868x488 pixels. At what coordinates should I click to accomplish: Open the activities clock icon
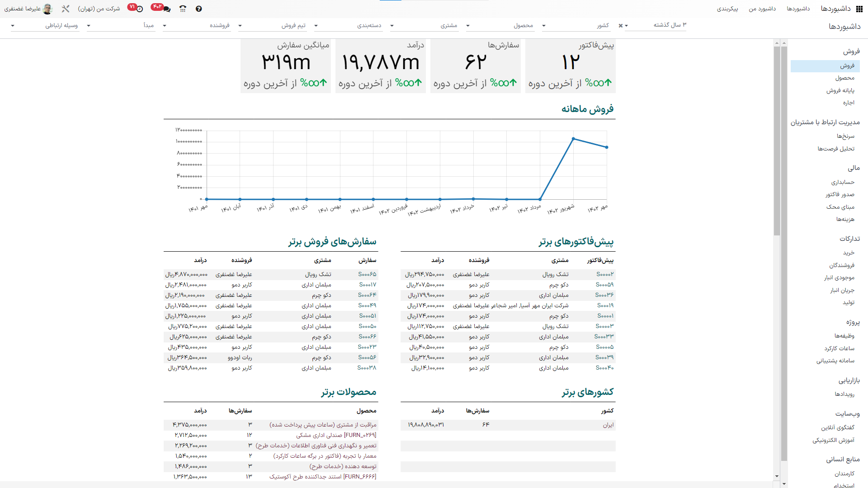140,9
